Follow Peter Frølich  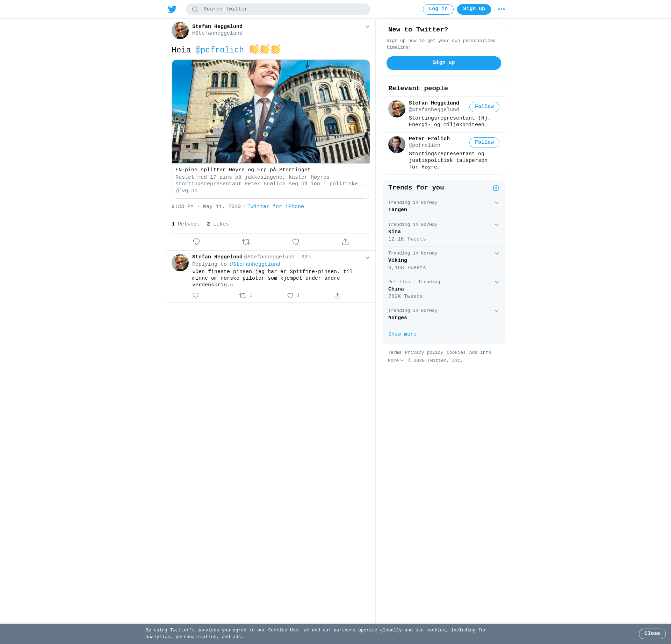coord(484,143)
